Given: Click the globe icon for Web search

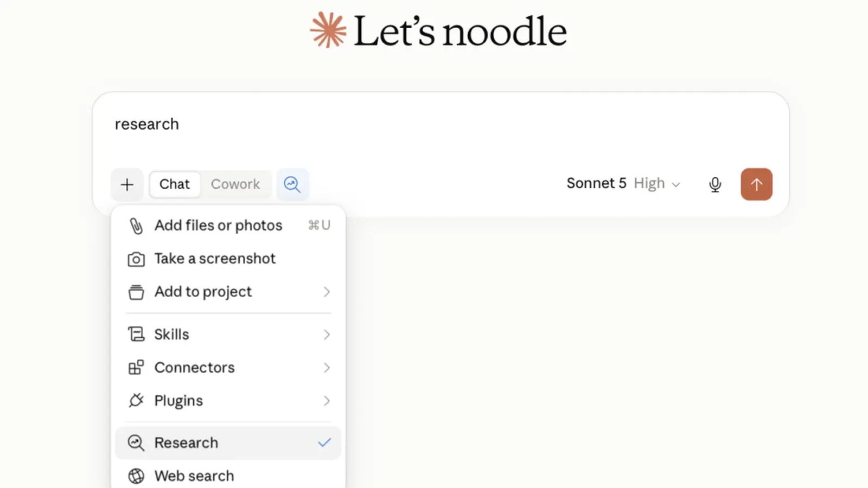Looking at the screenshot, I should (x=136, y=476).
